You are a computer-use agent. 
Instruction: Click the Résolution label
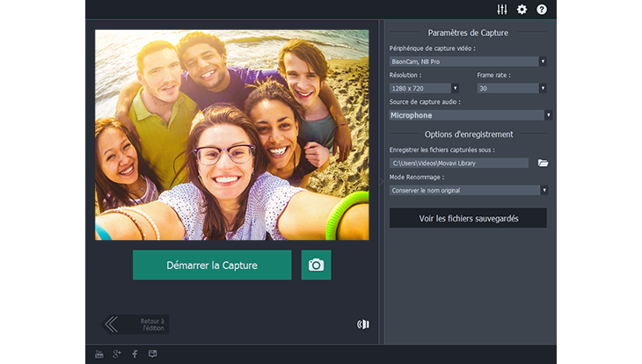405,75
